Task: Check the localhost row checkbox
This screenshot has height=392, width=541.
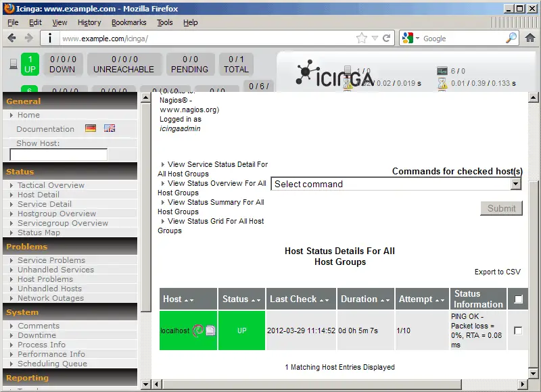Action: click(x=518, y=330)
